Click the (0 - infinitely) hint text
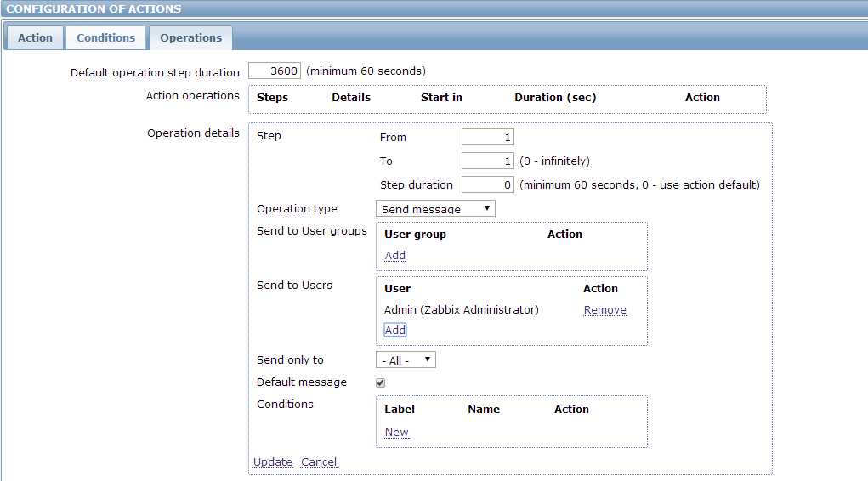 pos(554,161)
